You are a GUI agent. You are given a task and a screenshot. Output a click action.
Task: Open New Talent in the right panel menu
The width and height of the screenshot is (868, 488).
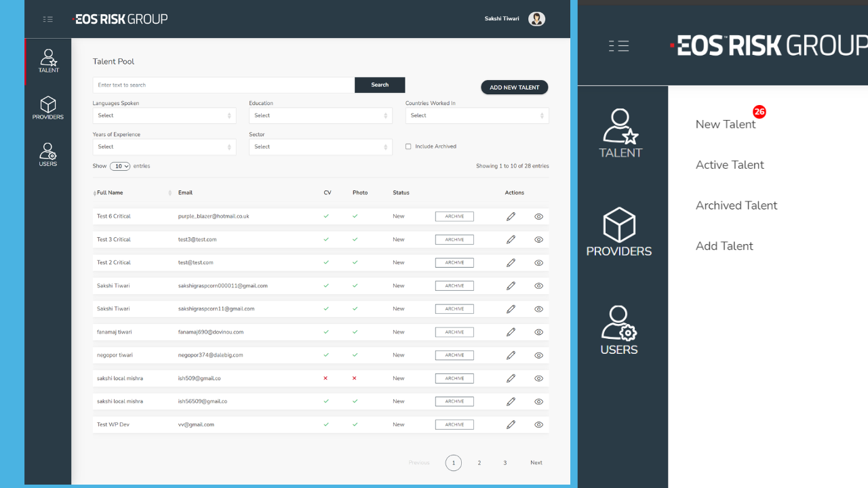click(x=726, y=124)
